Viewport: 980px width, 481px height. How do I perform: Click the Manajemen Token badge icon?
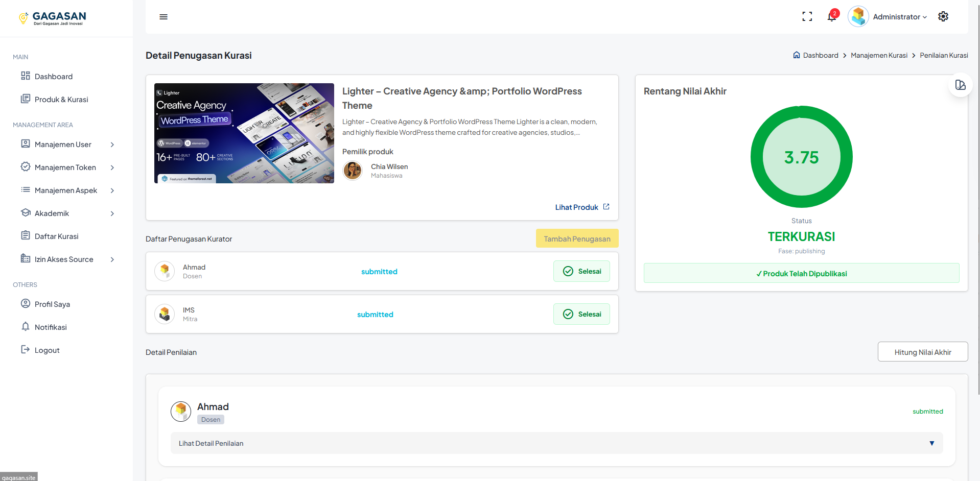[26, 166]
